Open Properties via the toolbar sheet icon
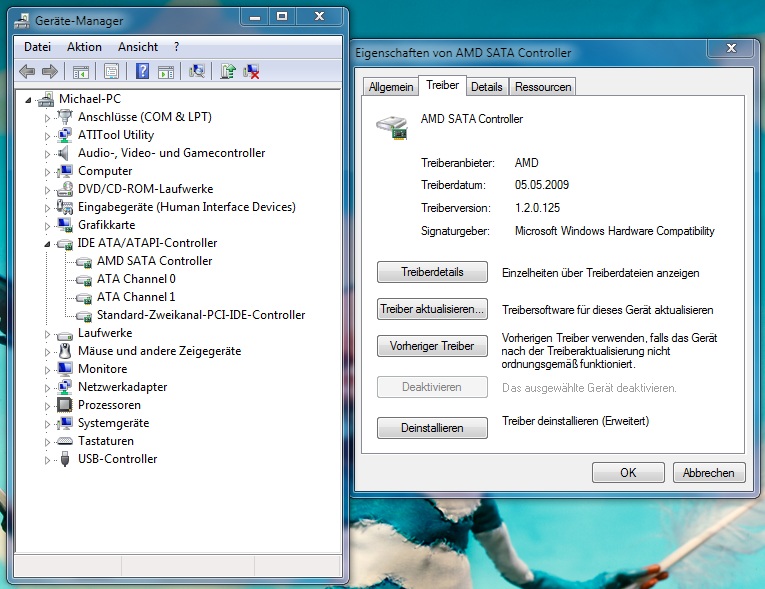This screenshot has height=589, width=765. 111,72
